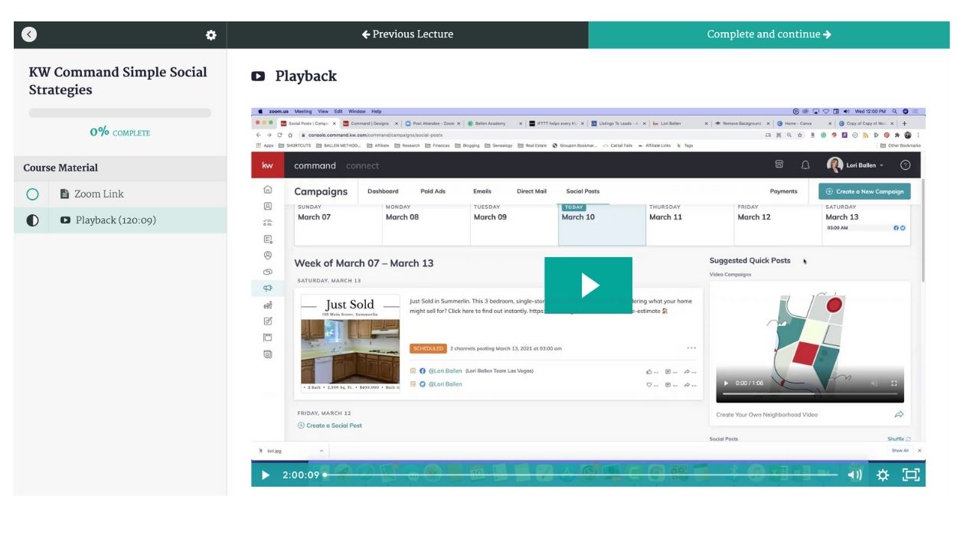The width and height of the screenshot is (980, 551).
Task: Open the Emails tab in Campaigns
Action: (482, 191)
